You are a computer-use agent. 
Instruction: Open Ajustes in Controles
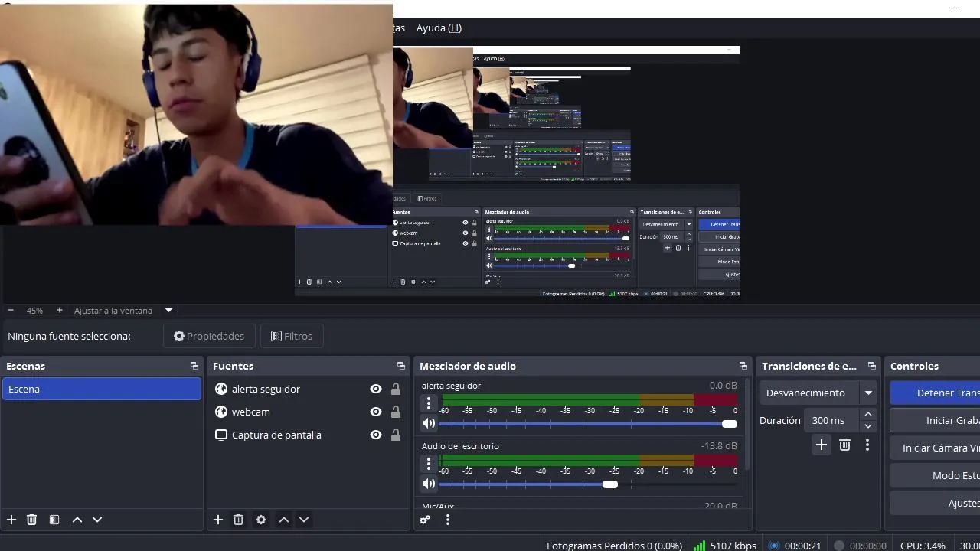(x=935, y=503)
